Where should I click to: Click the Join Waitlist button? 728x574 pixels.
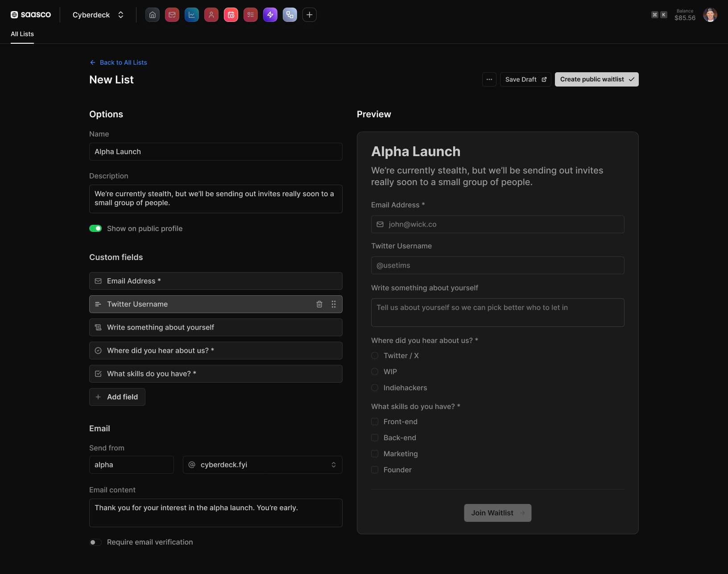[x=498, y=513]
